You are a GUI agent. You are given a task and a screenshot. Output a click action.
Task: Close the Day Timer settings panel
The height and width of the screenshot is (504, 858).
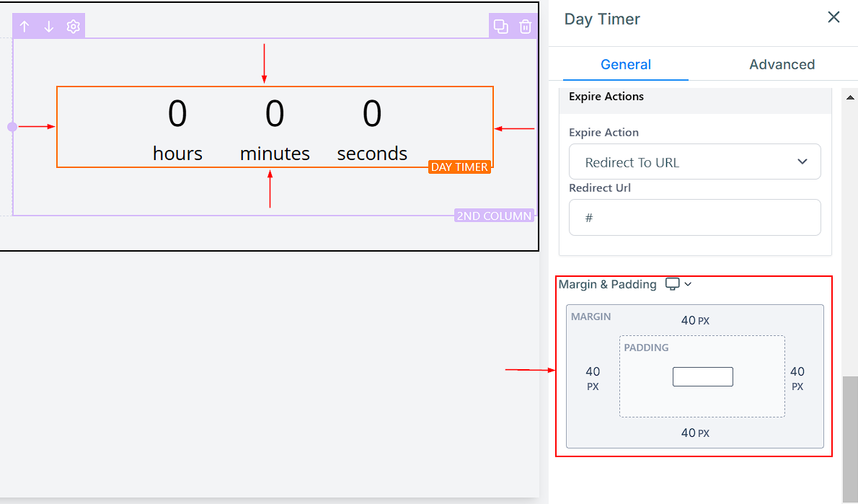click(x=833, y=17)
